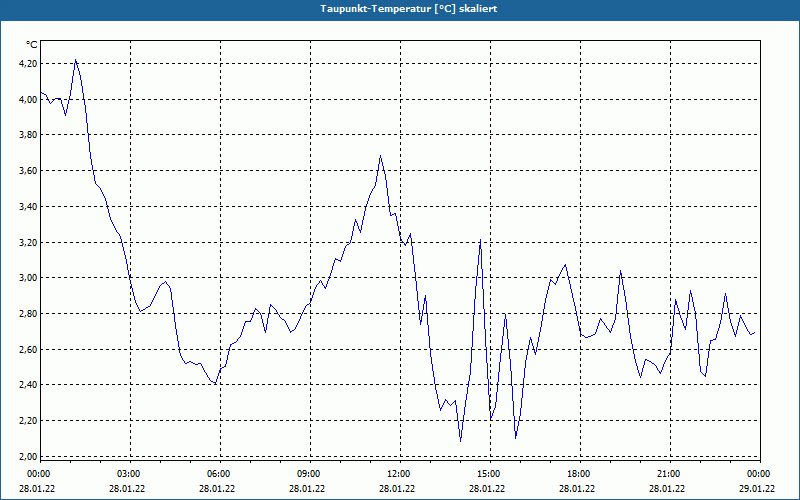Click the '3,00' y-axis value

(28, 278)
